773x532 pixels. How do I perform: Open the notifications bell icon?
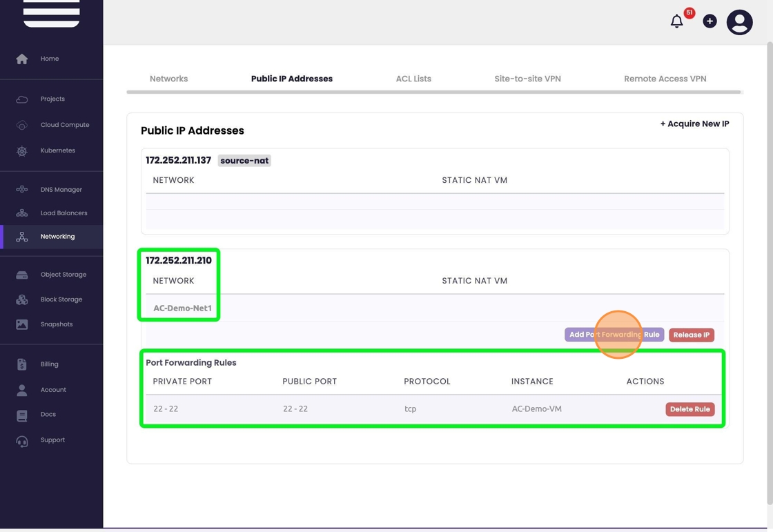(677, 21)
